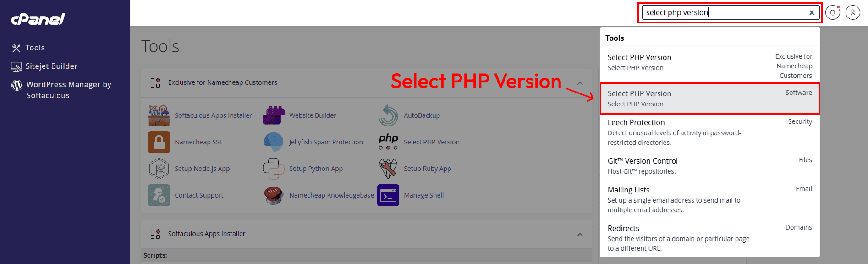This screenshot has height=264, width=868.
Task: Open the AutoBackup tool
Action: [421, 115]
